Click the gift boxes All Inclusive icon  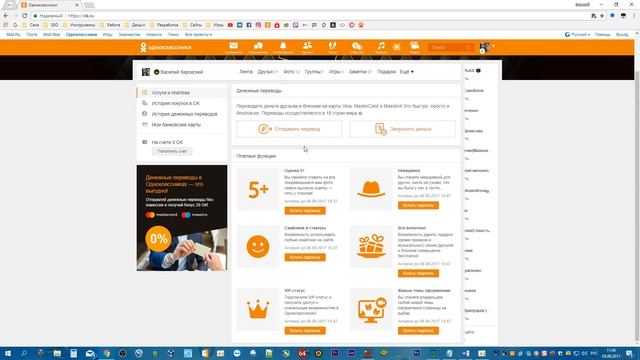pos(371,247)
